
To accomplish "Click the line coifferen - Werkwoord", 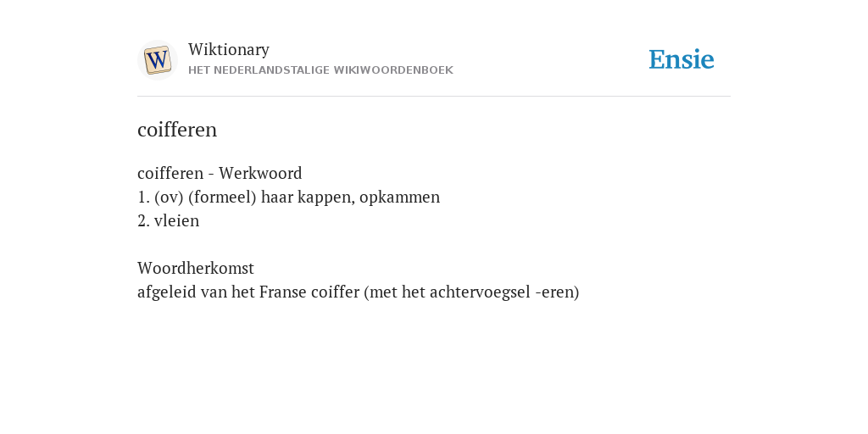I will 220,173.
